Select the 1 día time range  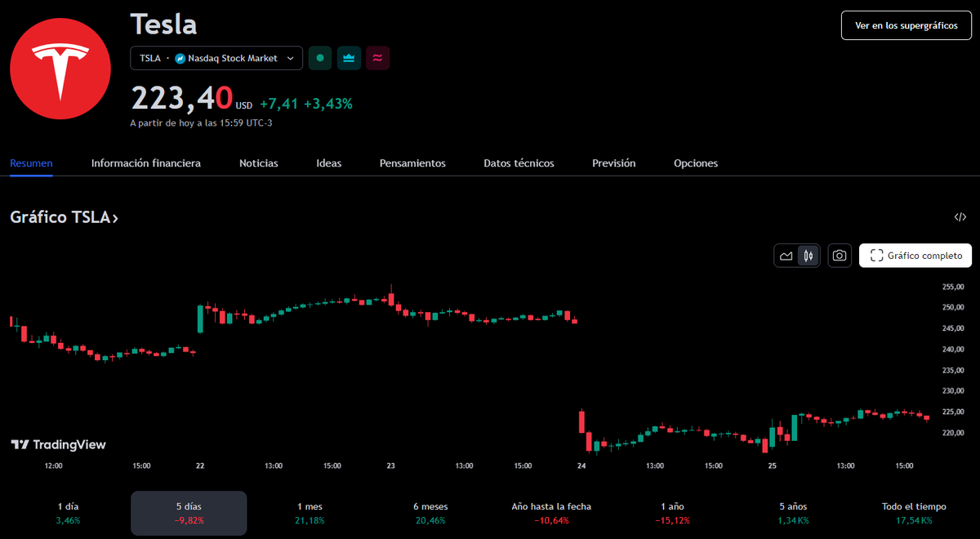click(x=68, y=513)
